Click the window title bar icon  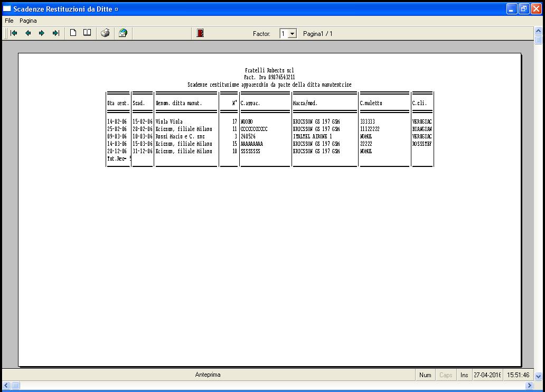coord(7,8)
